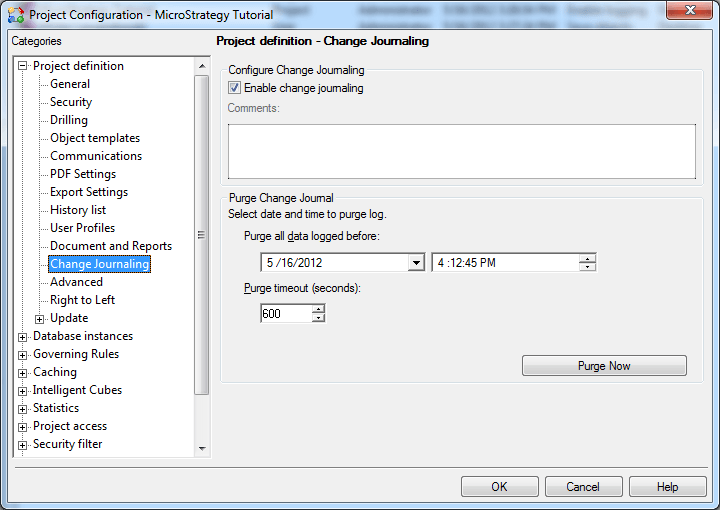This screenshot has height=510, width=720.
Task: Expand the Project access node
Action: pos(22,427)
